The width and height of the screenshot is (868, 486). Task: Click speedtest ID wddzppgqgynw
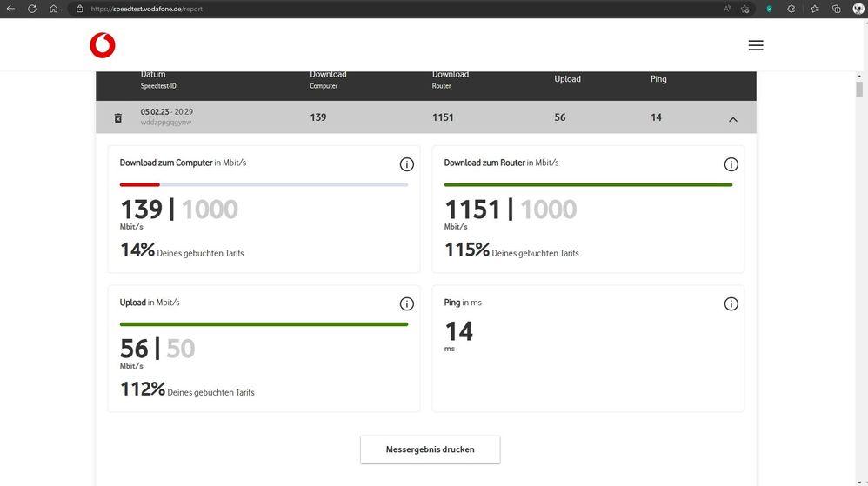(165, 123)
